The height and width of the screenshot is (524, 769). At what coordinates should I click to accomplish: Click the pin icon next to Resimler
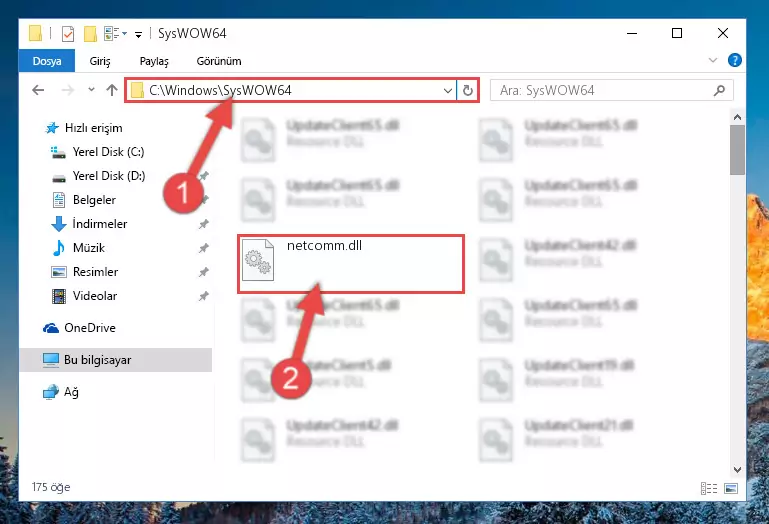pyautogui.click(x=204, y=272)
